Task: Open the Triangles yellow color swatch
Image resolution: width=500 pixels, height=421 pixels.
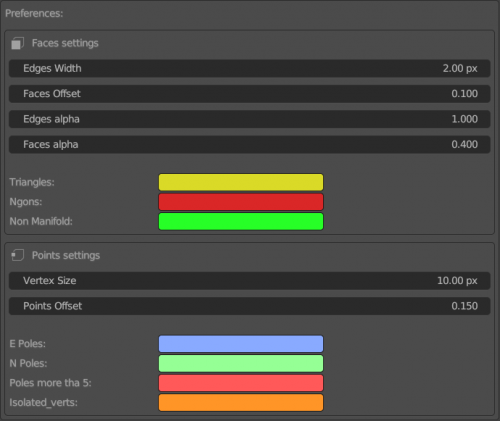Action: click(241, 182)
